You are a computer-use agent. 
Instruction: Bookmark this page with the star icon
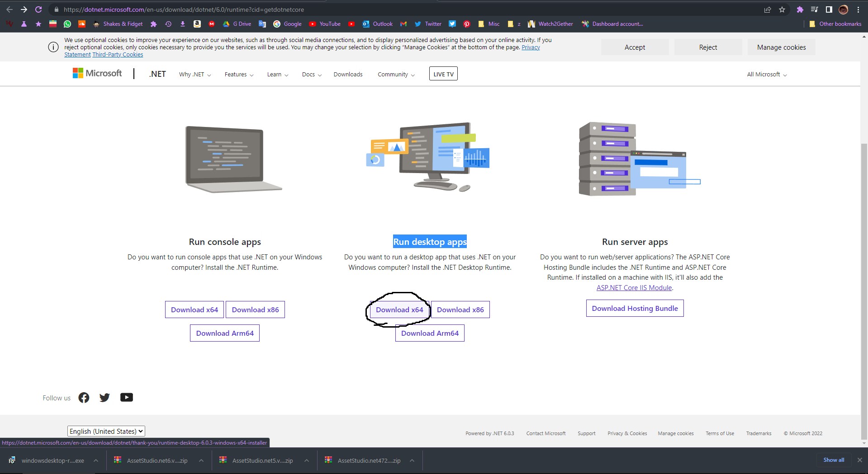pos(782,9)
